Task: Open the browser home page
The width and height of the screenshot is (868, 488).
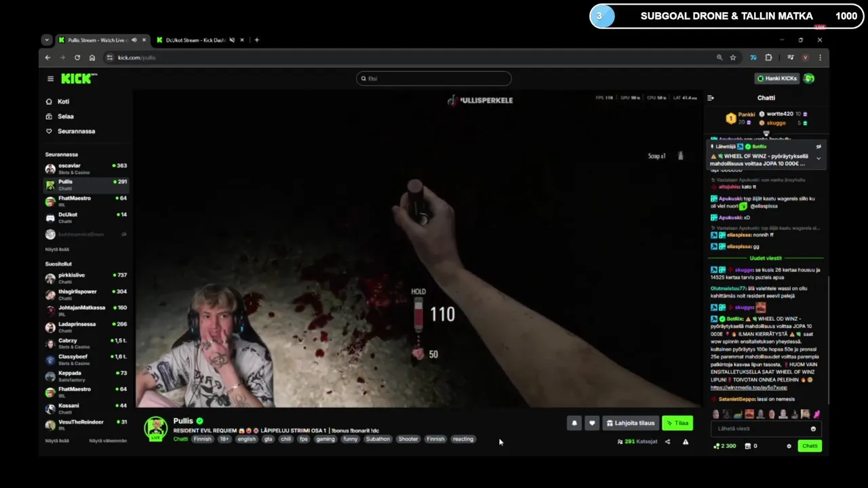Action: pos(92,58)
